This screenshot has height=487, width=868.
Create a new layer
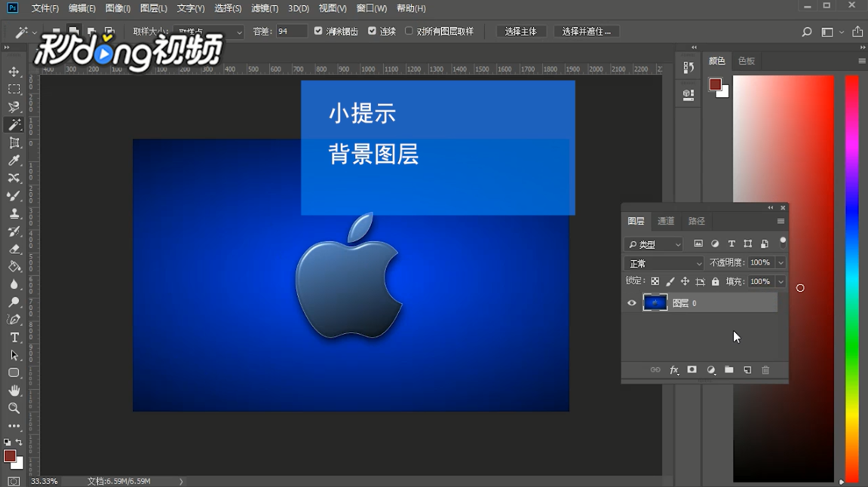tap(747, 369)
